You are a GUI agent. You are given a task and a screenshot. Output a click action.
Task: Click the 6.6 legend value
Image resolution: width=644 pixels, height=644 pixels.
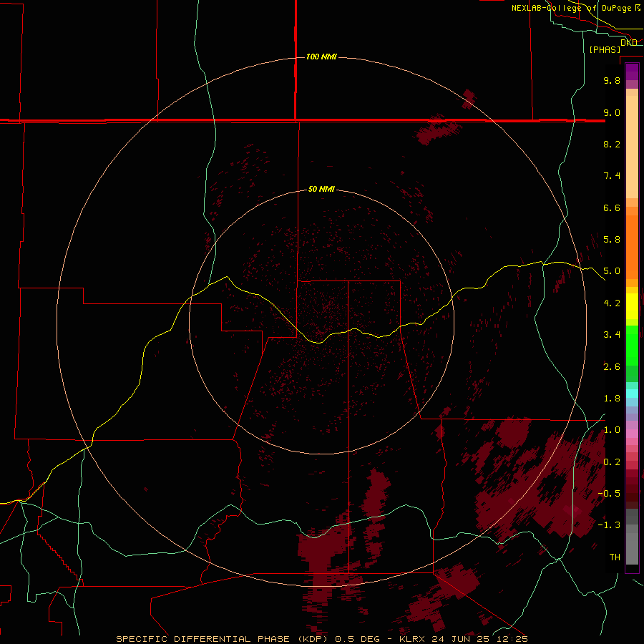coord(612,208)
